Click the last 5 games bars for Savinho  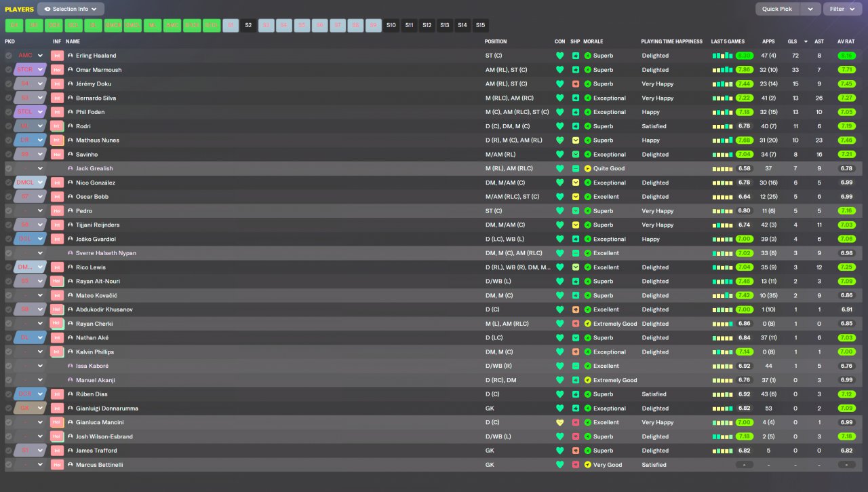(722, 154)
